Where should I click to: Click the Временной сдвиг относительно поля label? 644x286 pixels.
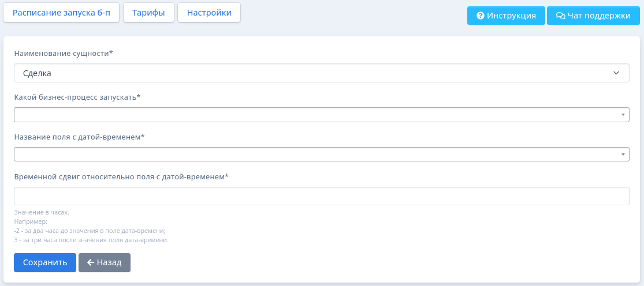pyautogui.click(x=121, y=177)
